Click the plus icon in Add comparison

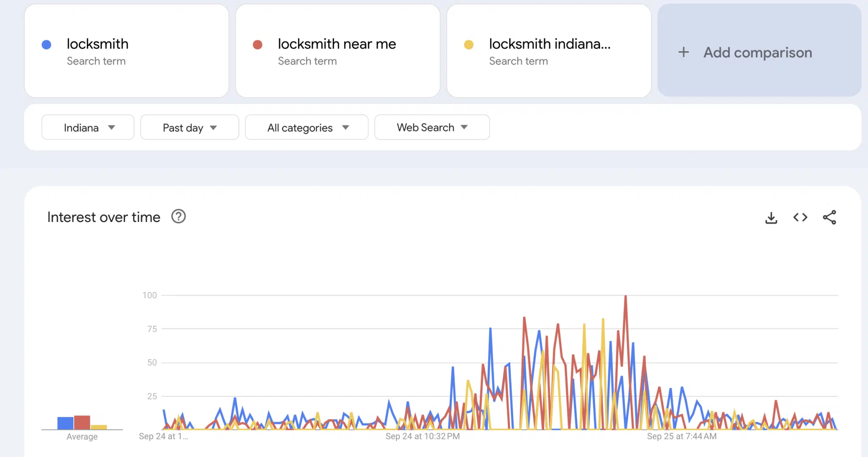point(683,53)
